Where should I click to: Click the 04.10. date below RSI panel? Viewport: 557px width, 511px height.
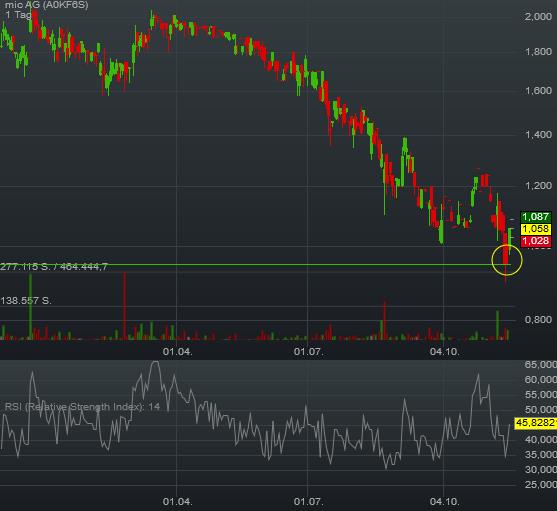tap(444, 502)
